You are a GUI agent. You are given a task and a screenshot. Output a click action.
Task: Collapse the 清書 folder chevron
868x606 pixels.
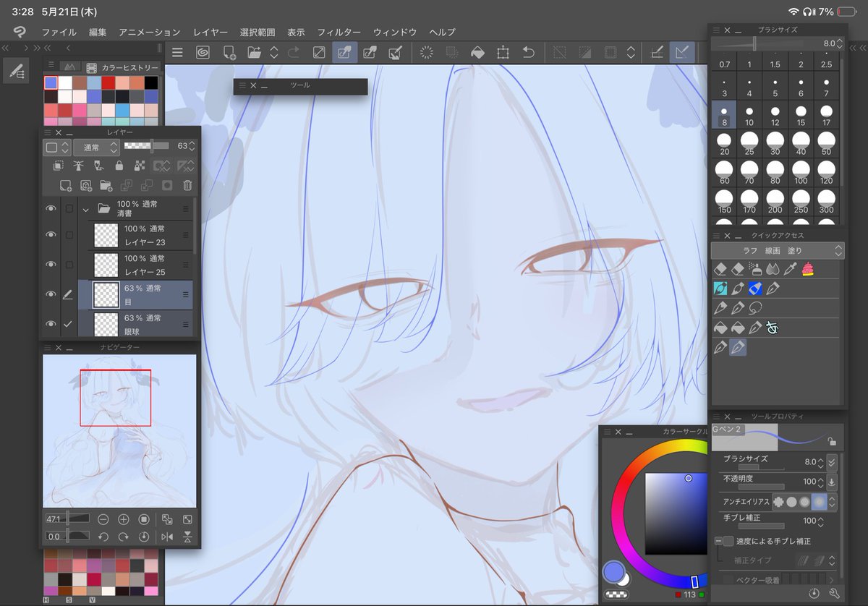point(86,209)
